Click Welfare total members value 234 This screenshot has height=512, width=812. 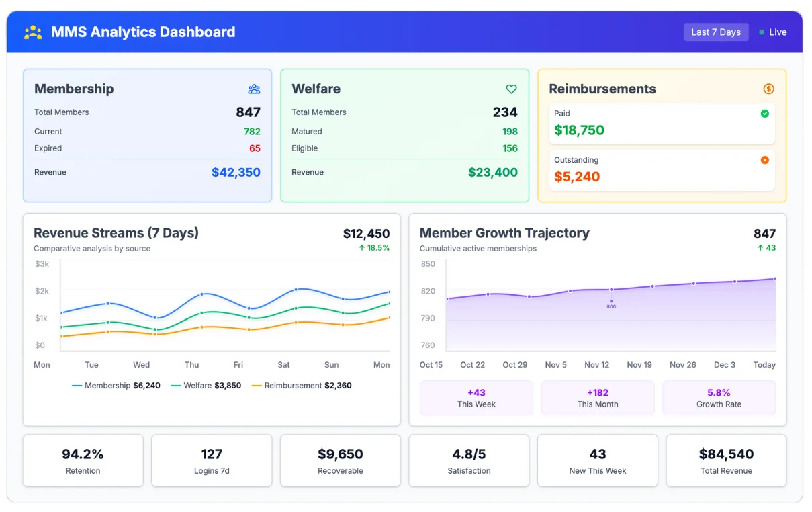[x=505, y=112]
